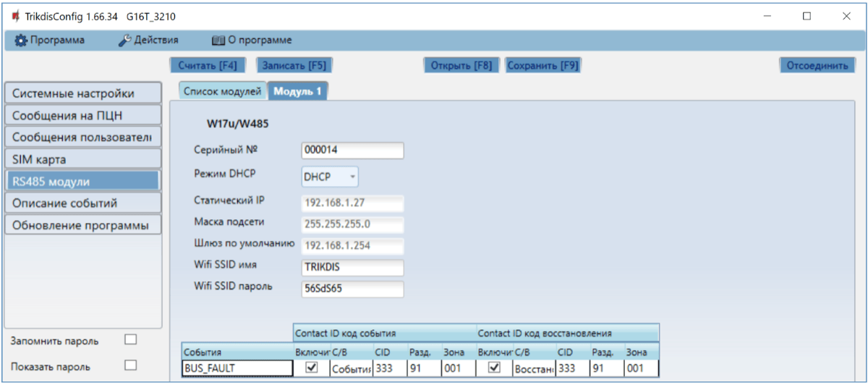Switch to the Список модулей tab
Image resolution: width=868 pixels, height=385 pixels.
tap(221, 91)
